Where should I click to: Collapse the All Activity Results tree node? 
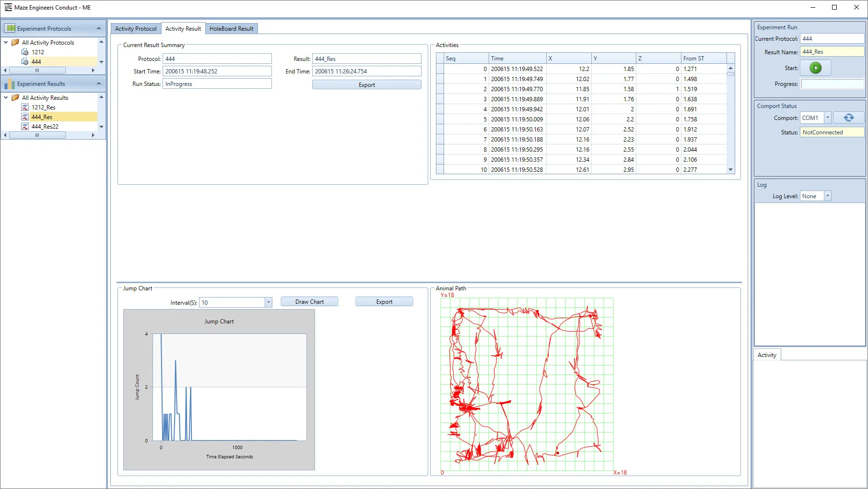point(6,98)
